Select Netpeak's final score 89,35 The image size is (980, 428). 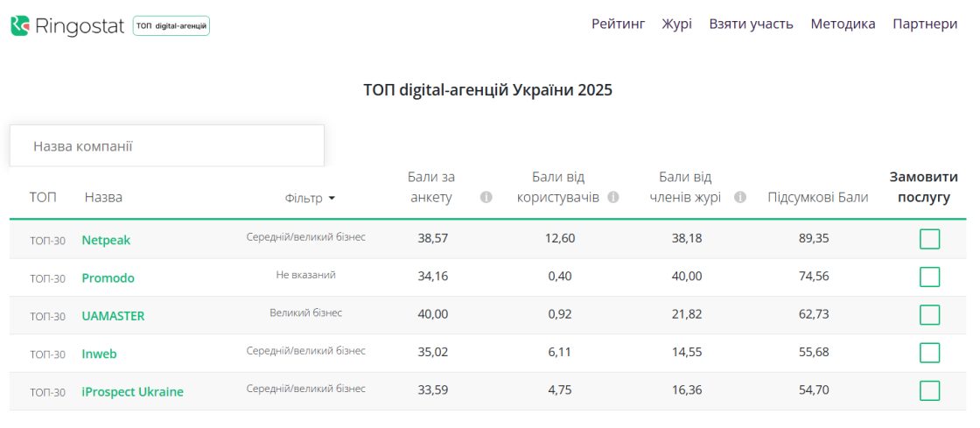point(814,239)
